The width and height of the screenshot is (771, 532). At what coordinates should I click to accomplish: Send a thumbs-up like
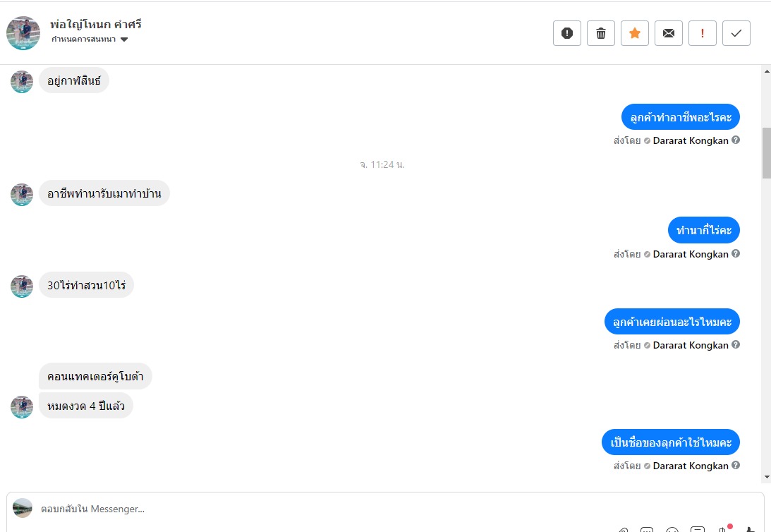(750, 528)
